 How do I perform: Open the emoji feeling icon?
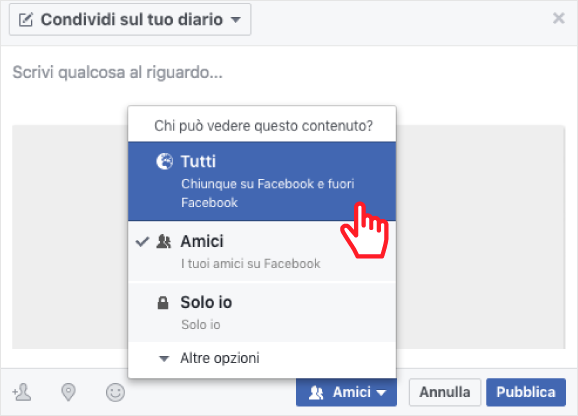pyautogui.click(x=115, y=392)
